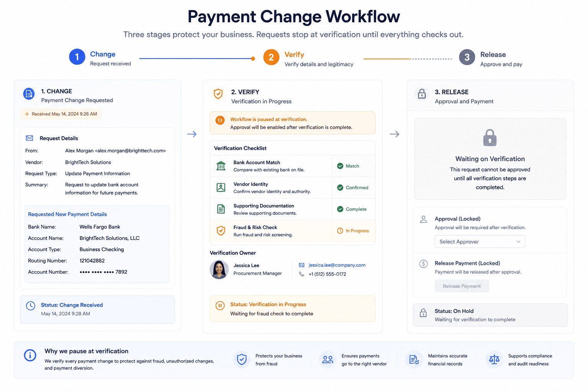The height and width of the screenshot is (392, 588).
Task: Click the orange In Progress clock status
Action: (353, 231)
